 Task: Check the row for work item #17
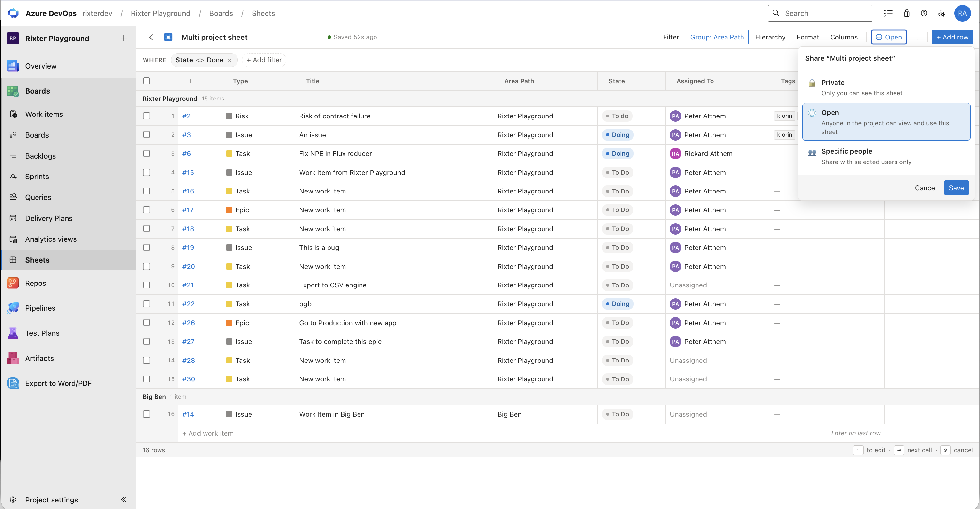click(x=146, y=210)
